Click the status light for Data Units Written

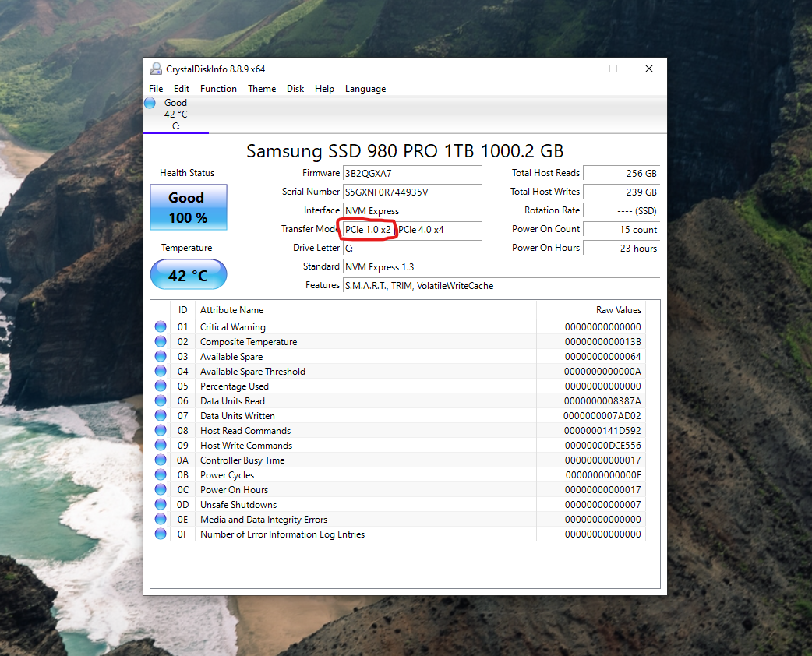tap(161, 415)
